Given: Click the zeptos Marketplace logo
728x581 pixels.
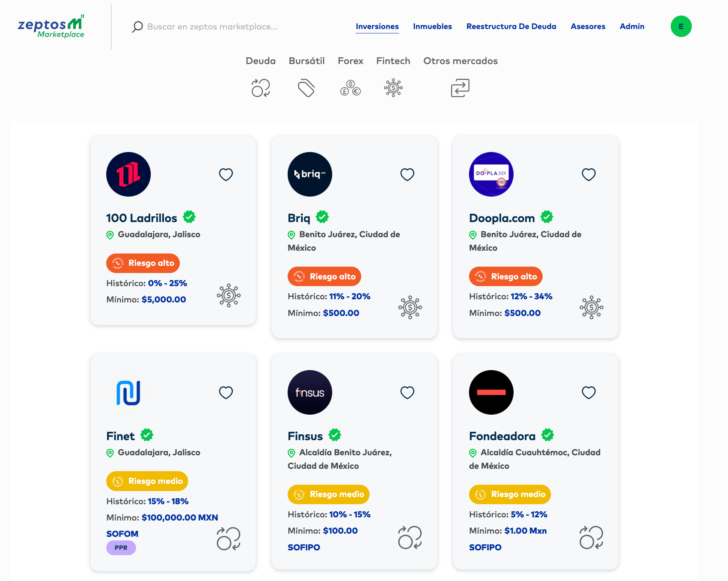Looking at the screenshot, I should click(x=51, y=27).
